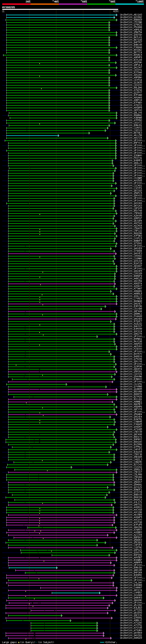This screenshot has width=146, height=644.
Task: Select the UniRef100_C4J151 label
Action: 131,384
